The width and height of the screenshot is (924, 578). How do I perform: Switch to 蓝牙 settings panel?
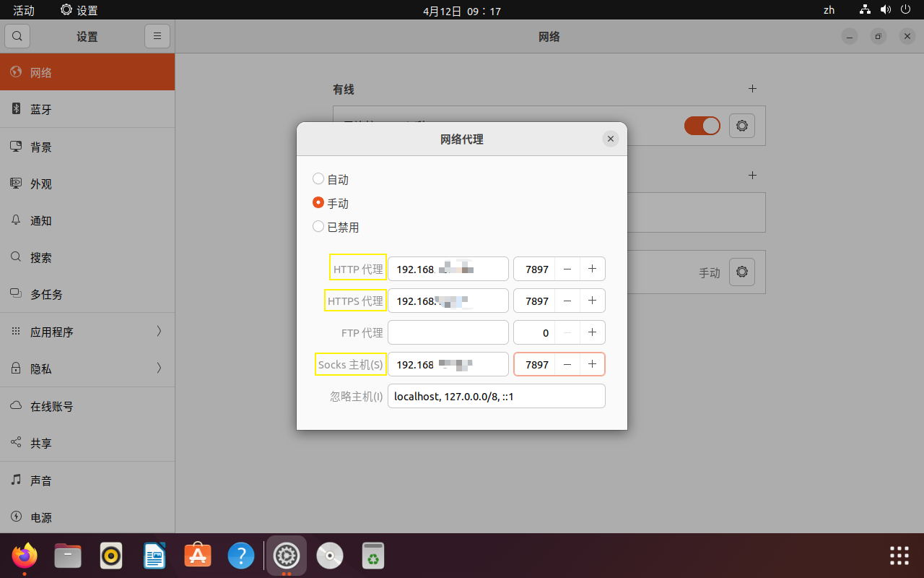[x=87, y=109]
